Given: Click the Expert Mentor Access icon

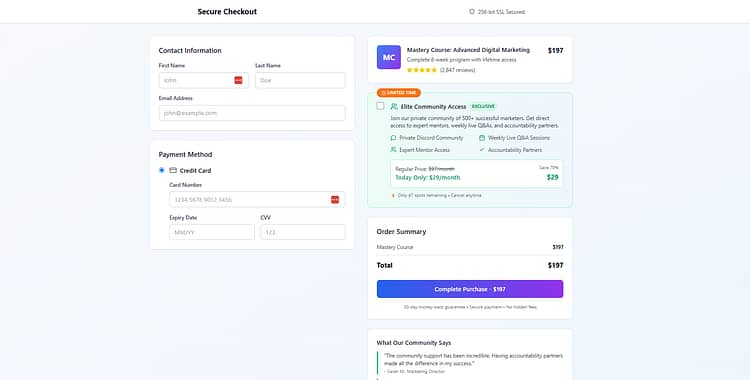Looking at the screenshot, I should click(x=394, y=150).
